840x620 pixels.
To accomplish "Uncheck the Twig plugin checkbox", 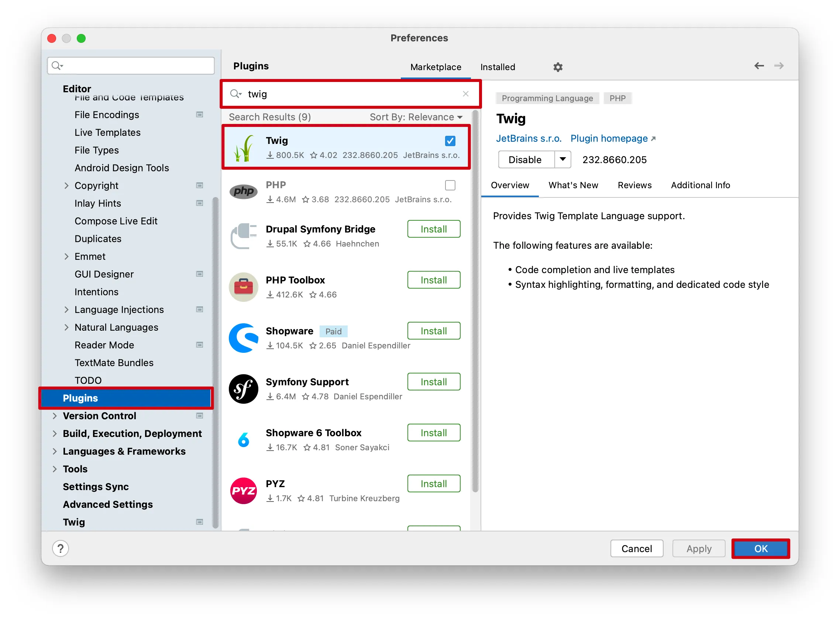I will (x=450, y=141).
